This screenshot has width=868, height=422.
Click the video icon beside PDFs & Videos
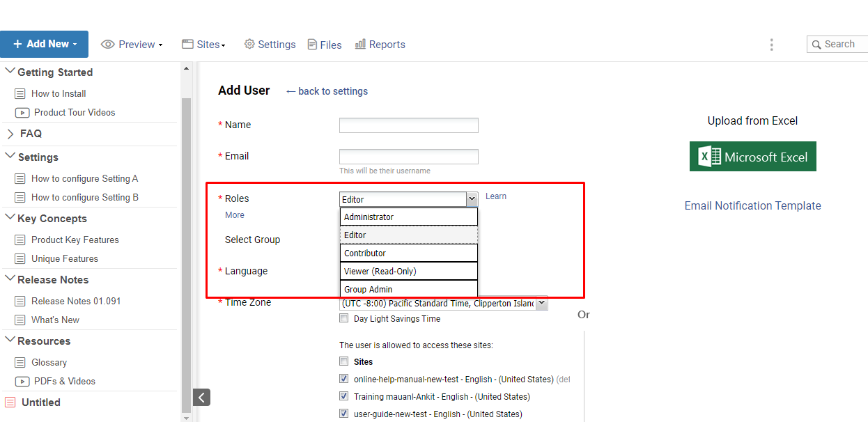pyautogui.click(x=22, y=381)
